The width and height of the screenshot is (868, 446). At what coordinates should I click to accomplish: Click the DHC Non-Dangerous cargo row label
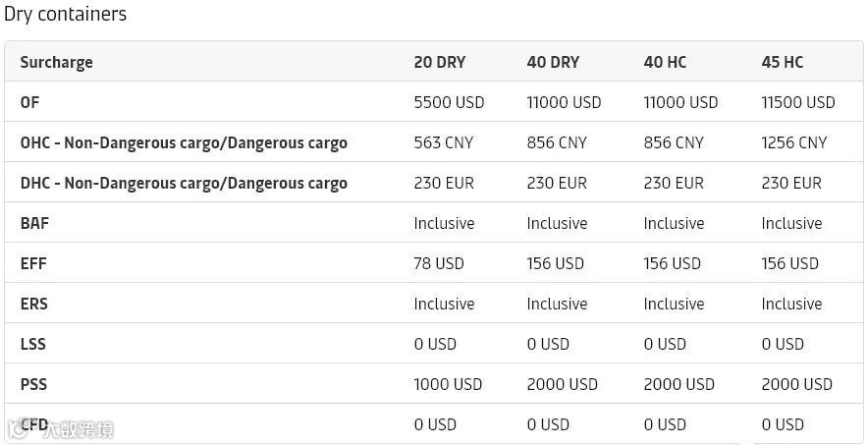[x=184, y=183]
